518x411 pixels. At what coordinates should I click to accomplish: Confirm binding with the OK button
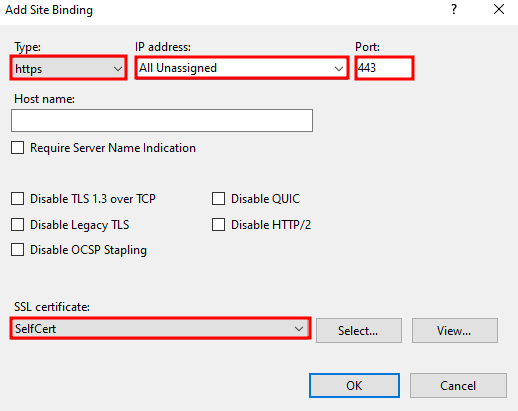click(x=354, y=385)
